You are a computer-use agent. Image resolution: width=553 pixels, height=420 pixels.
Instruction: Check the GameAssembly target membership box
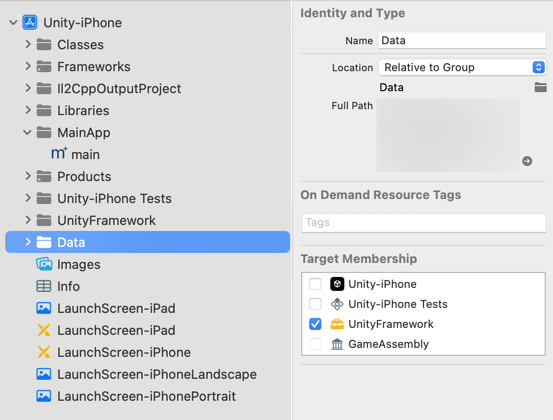point(315,343)
